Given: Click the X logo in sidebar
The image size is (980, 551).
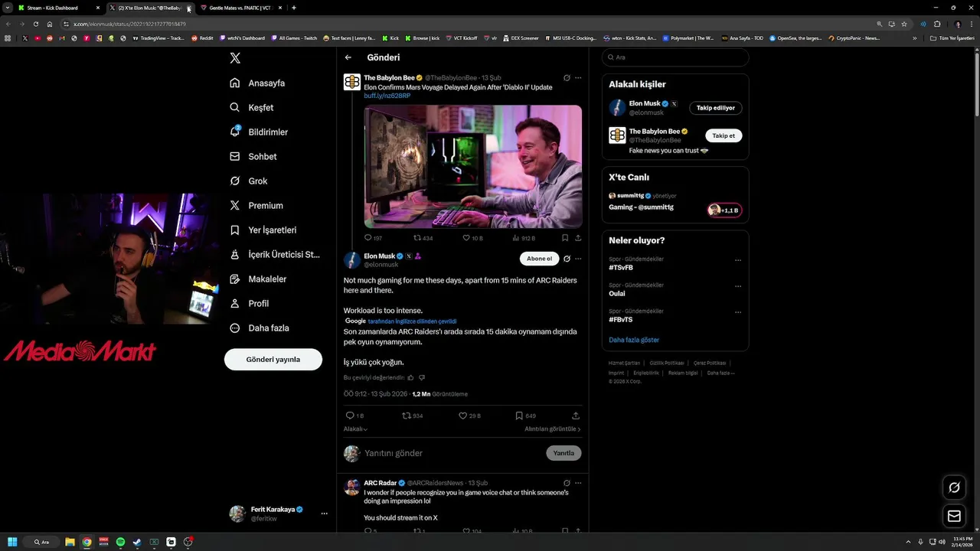Looking at the screenshot, I should [235, 57].
